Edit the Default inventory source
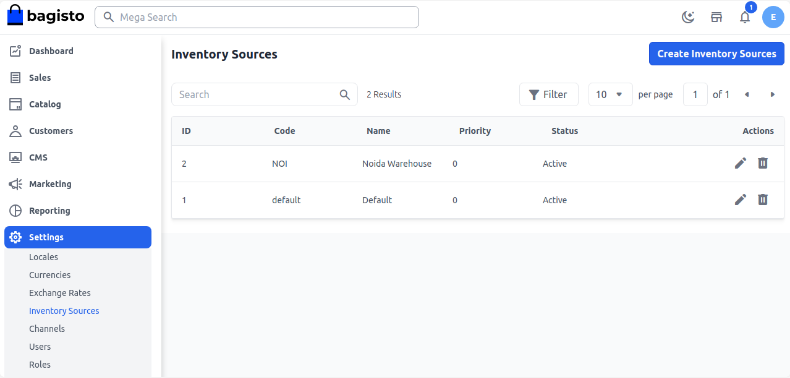This screenshot has height=378, width=790. (x=740, y=200)
